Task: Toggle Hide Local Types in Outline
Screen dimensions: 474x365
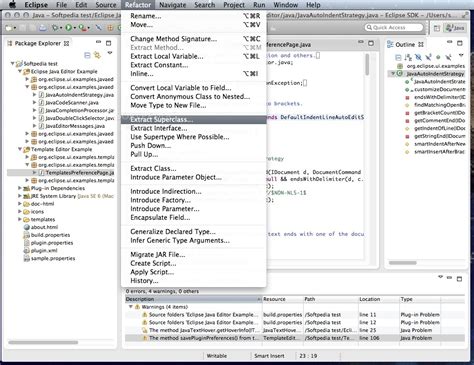Action: click(x=448, y=57)
